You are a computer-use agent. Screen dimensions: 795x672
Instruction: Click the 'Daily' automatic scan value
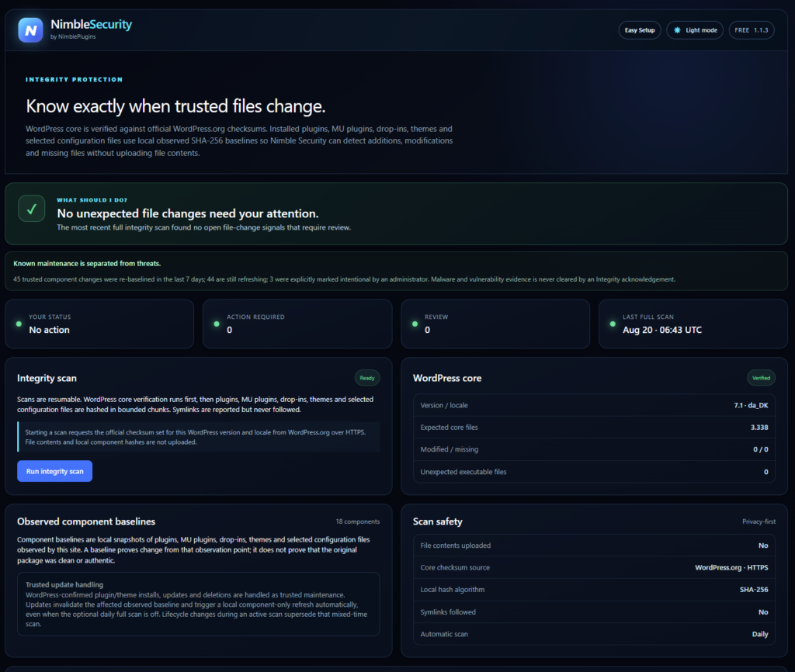pyautogui.click(x=760, y=635)
